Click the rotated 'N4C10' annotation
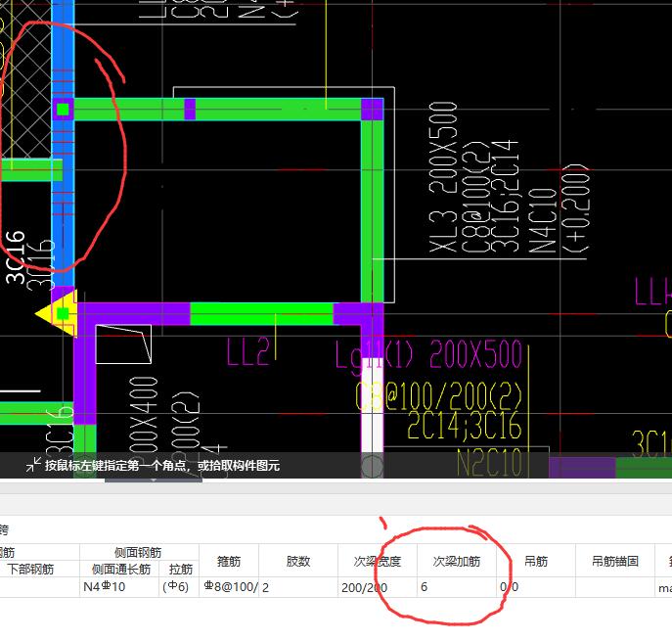 coord(543,219)
